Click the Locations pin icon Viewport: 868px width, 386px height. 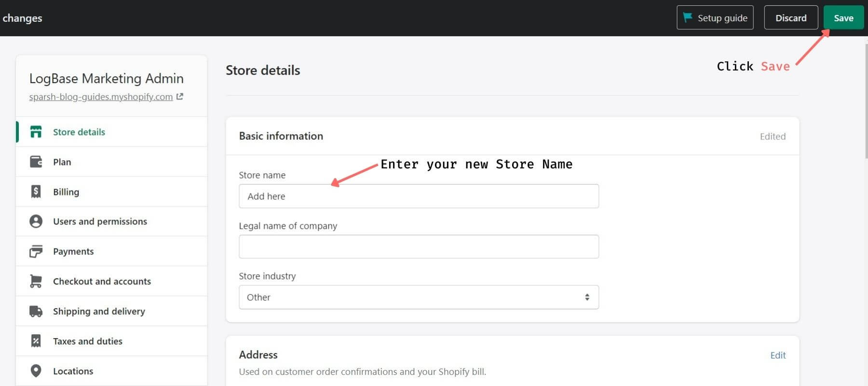tap(36, 371)
